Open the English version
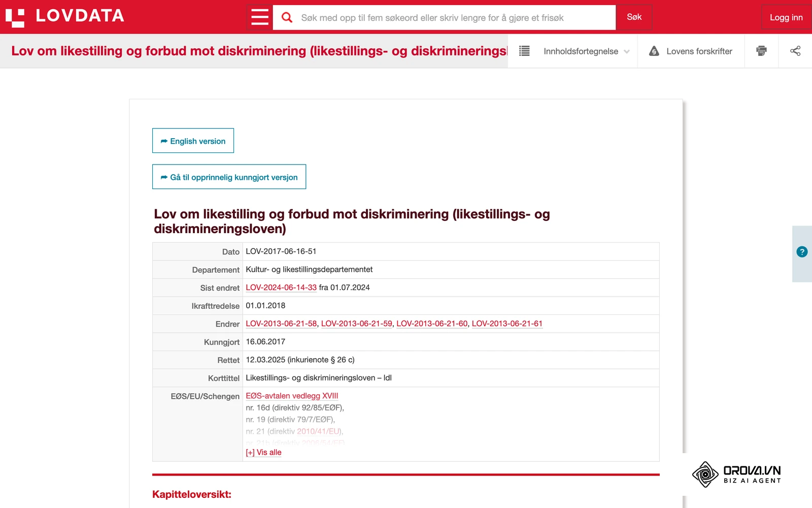The width and height of the screenshot is (812, 508). 193,141
